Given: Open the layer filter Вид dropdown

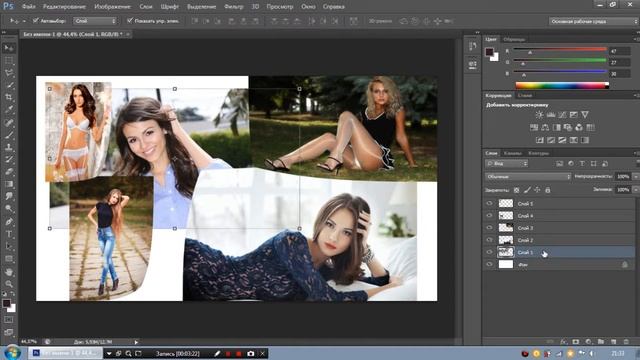Looking at the screenshot, I should pyautogui.click(x=507, y=164).
